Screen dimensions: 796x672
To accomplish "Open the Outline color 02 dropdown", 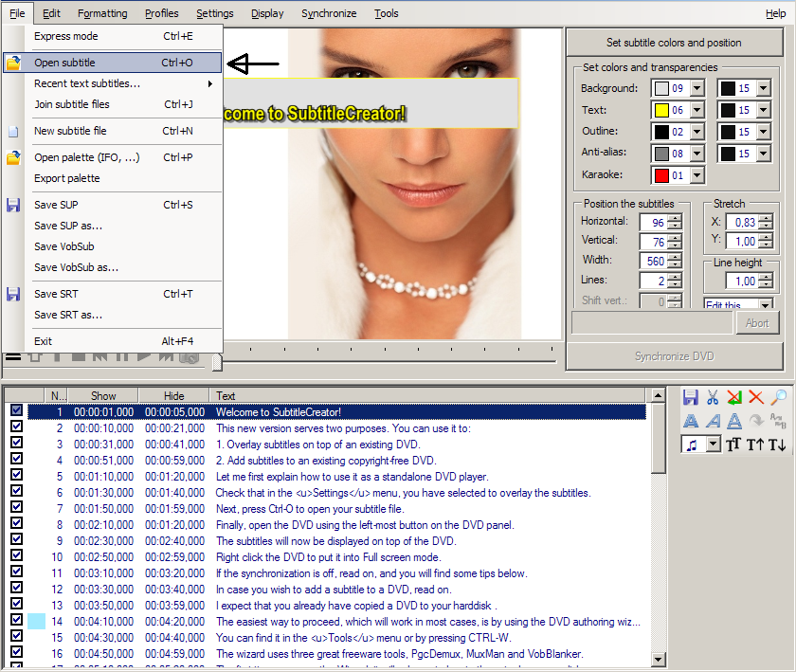I will click(x=697, y=132).
